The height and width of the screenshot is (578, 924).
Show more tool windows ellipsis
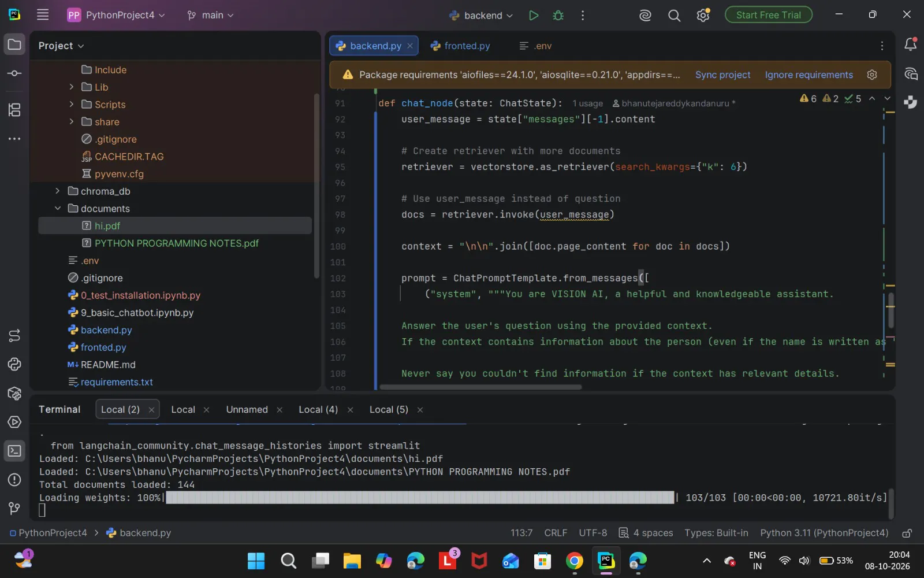click(14, 139)
